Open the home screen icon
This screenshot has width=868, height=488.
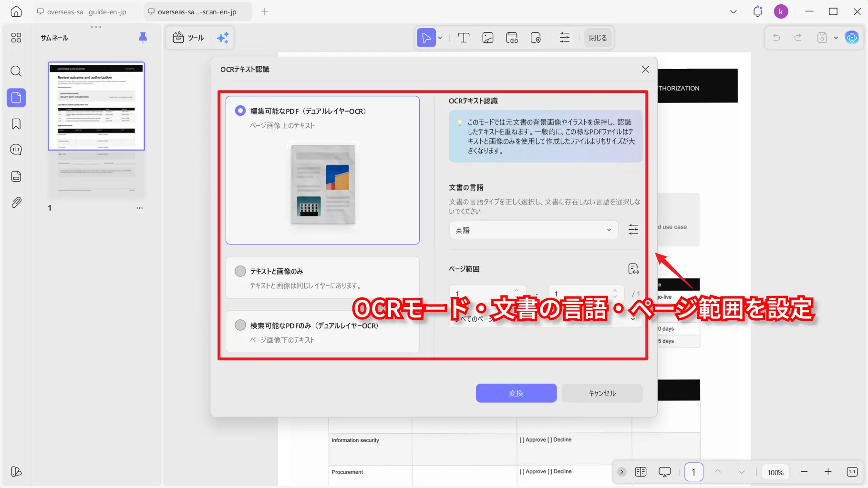click(x=16, y=11)
